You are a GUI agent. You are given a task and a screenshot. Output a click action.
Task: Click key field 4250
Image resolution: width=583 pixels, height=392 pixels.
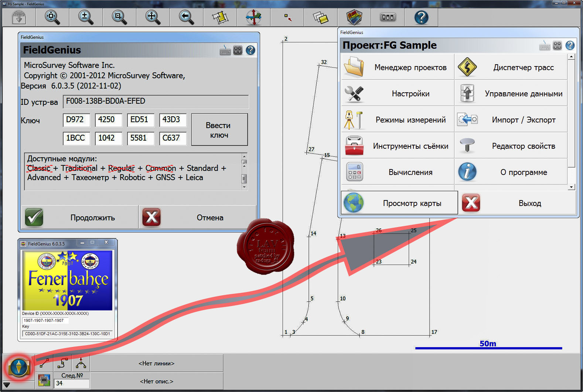pos(109,120)
